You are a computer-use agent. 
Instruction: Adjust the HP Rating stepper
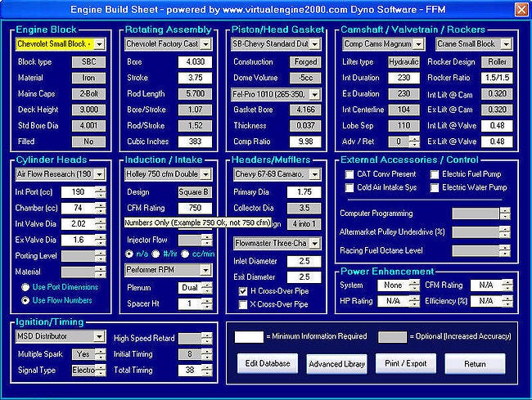414,301
